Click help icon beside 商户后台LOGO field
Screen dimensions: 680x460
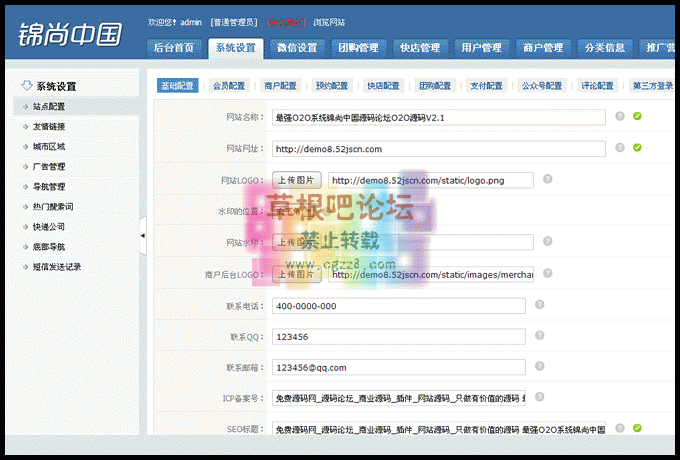548,273
